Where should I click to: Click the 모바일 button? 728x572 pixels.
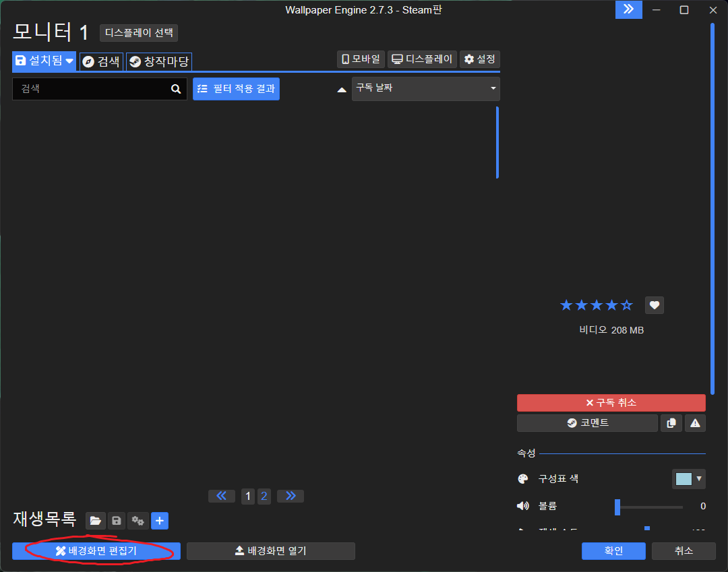tap(361, 59)
